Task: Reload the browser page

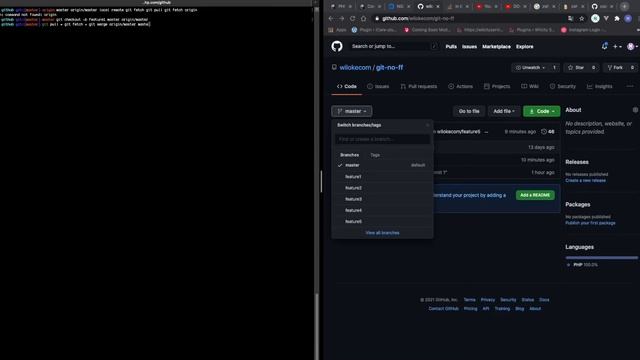Action: click(353, 18)
